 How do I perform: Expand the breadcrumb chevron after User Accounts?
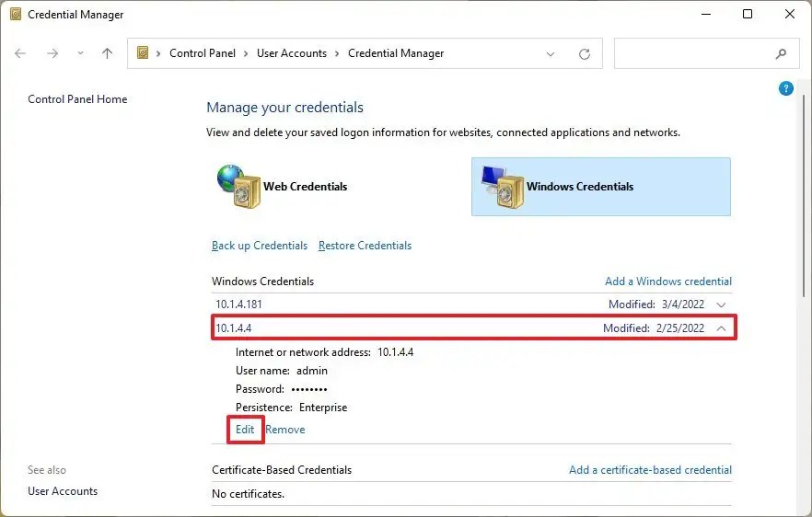click(337, 54)
